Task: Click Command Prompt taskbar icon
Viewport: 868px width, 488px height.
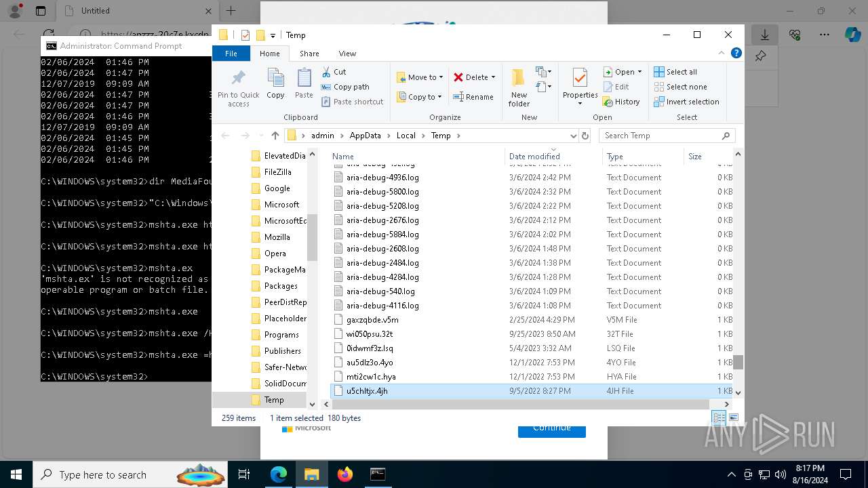Action: pyautogui.click(x=378, y=474)
